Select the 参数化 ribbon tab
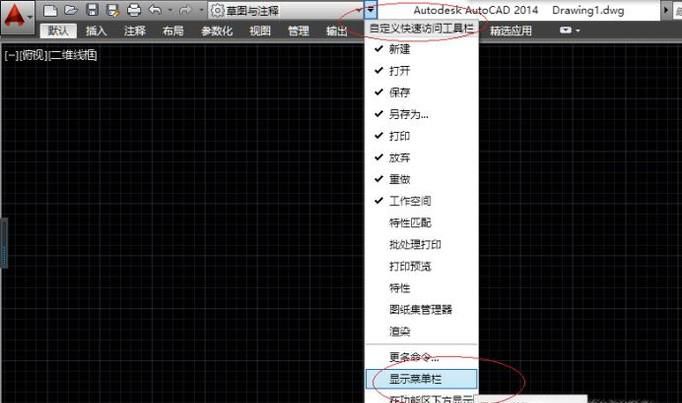This screenshot has width=682, height=403. coord(217,31)
